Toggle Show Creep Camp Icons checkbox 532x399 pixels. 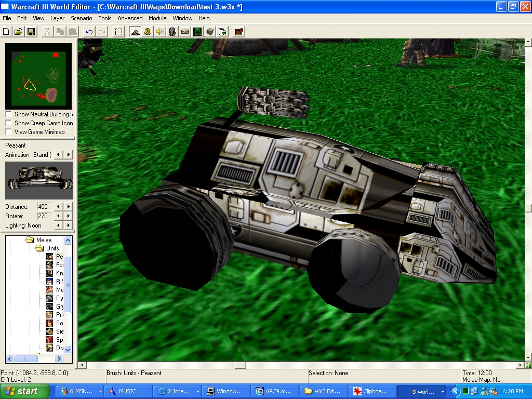click(x=8, y=123)
